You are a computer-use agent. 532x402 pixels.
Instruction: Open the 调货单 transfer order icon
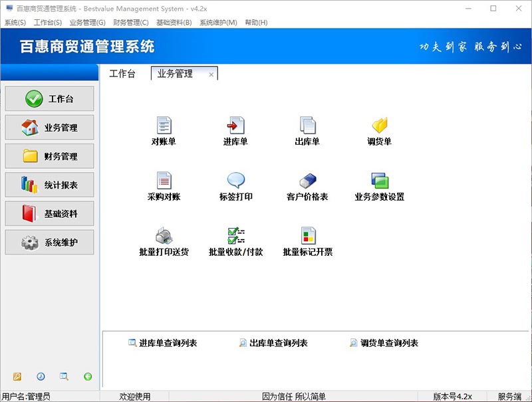(379, 126)
